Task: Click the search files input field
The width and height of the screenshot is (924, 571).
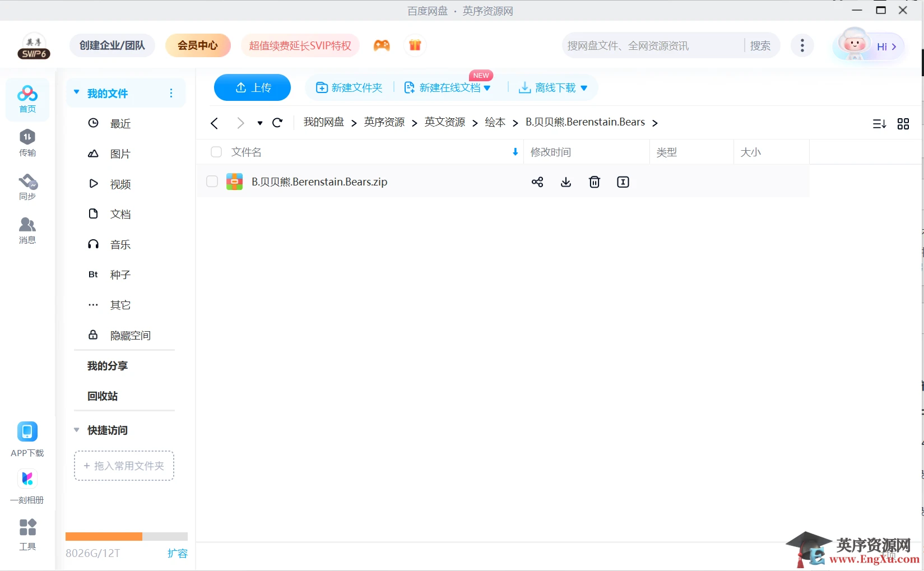Action: click(653, 46)
